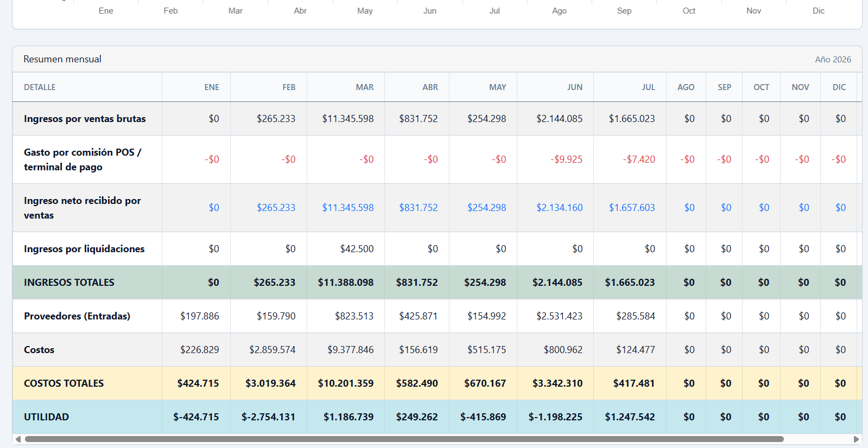Click the $11.345.598 net income March link

point(347,208)
